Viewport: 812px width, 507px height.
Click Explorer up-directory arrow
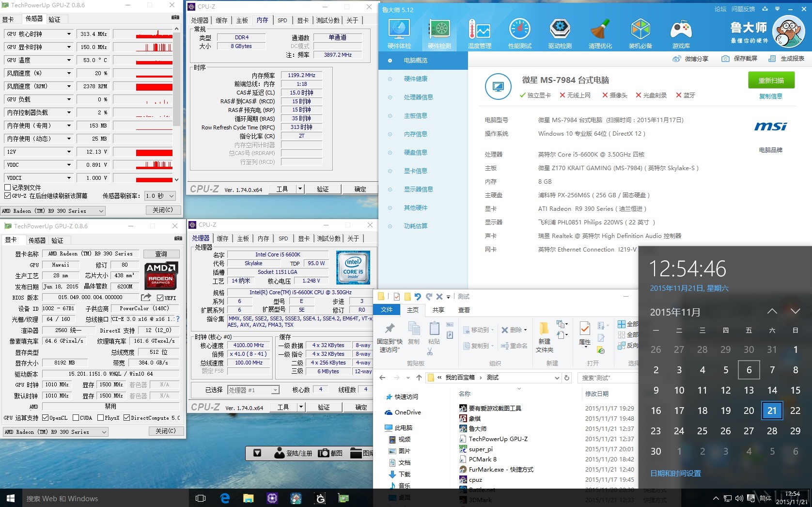point(419,378)
